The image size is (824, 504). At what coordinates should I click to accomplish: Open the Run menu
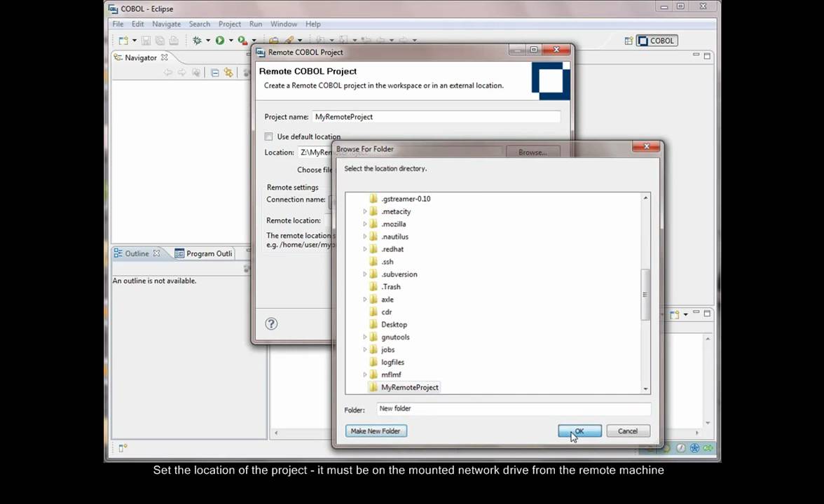pos(255,24)
